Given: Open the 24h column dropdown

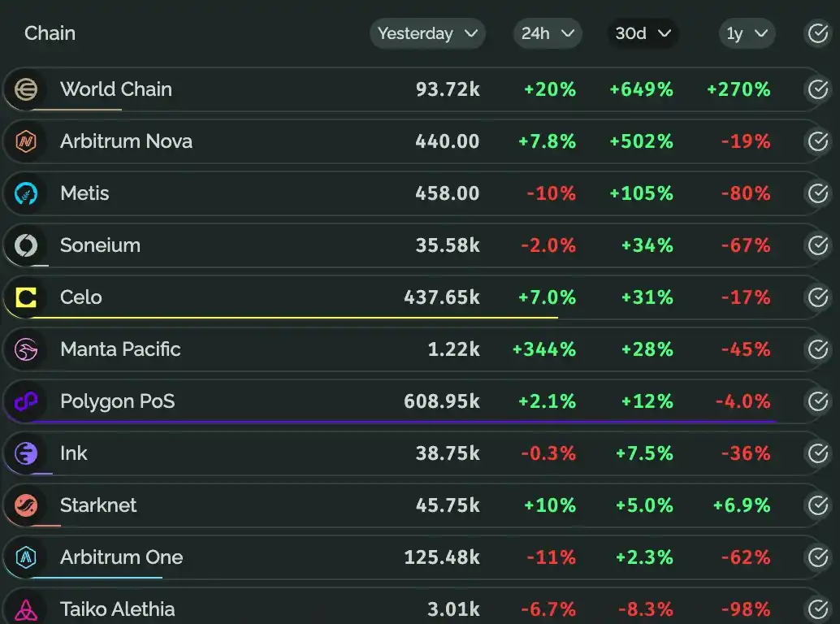Looking at the screenshot, I should pos(548,33).
